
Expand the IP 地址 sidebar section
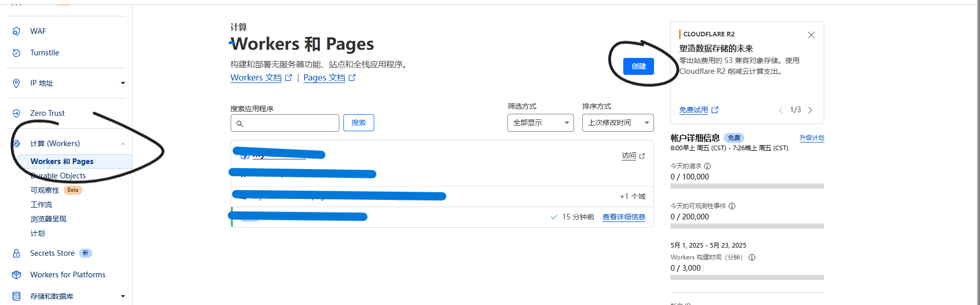pos(122,83)
